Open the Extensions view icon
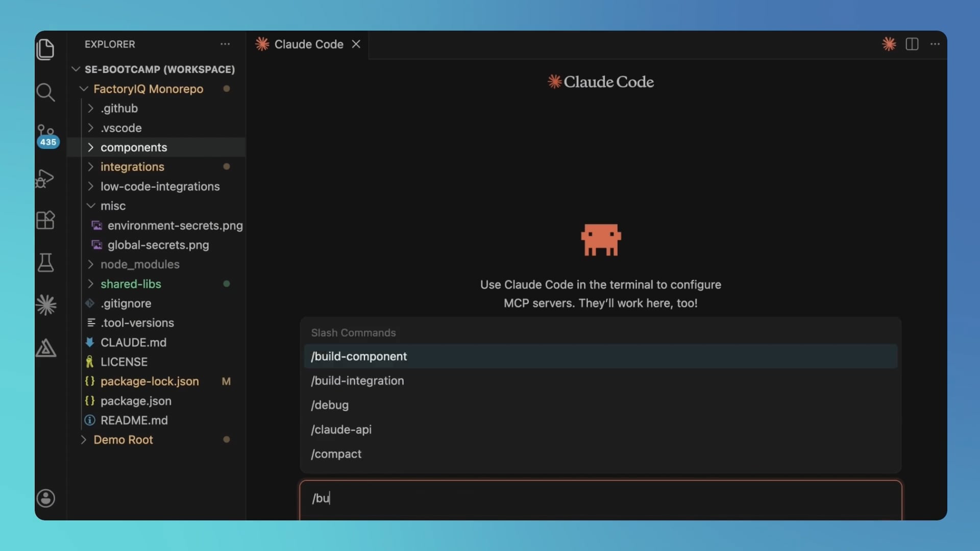 click(45, 220)
